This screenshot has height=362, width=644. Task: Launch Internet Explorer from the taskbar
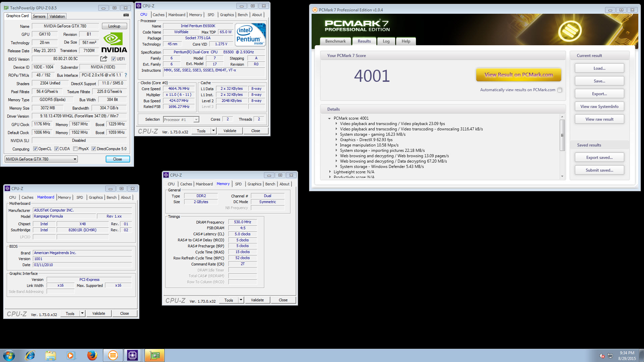(30, 355)
